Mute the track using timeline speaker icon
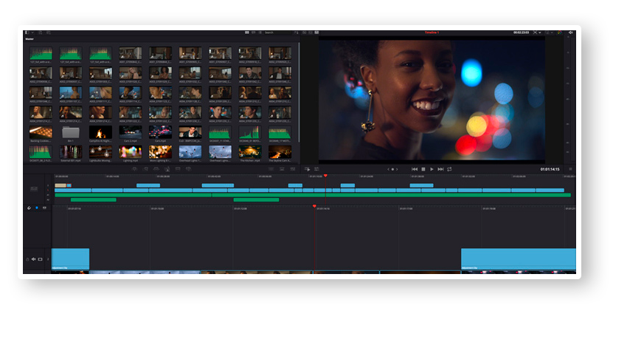The image size is (644, 342). pyautogui.click(x=34, y=259)
